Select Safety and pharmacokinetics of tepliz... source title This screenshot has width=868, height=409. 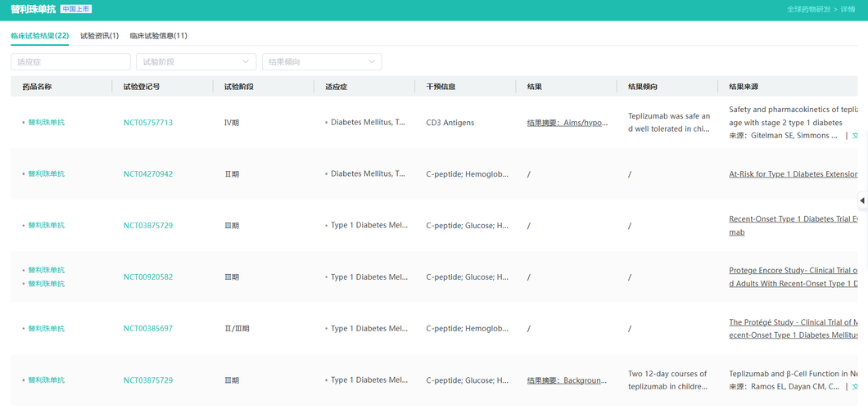click(793, 115)
